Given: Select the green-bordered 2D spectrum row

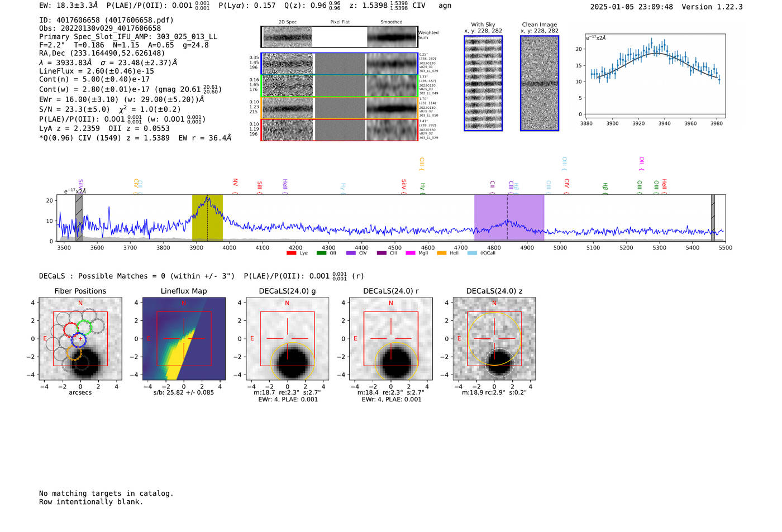Looking at the screenshot, I should (x=340, y=86).
